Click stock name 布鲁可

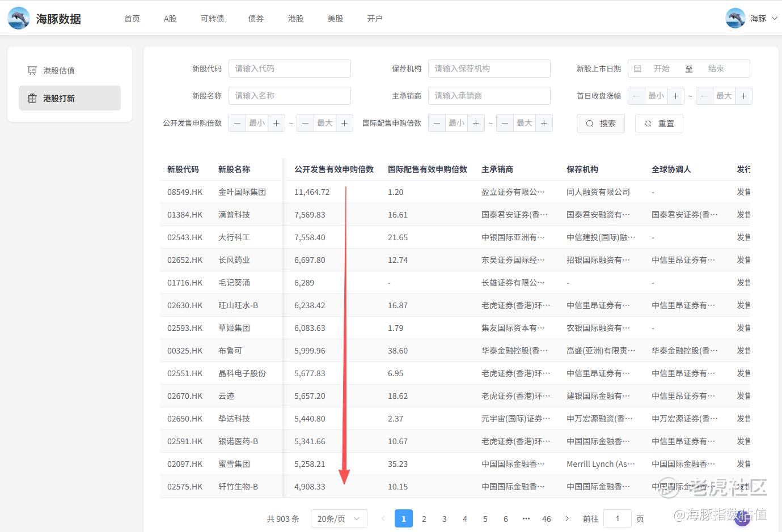tap(230, 351)
